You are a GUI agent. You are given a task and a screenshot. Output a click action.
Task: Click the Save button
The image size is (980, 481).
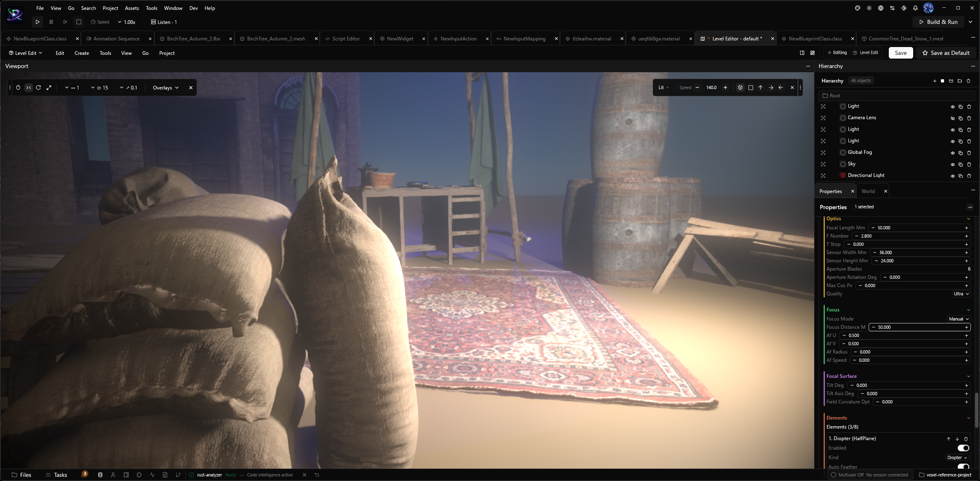[x=901, y=53]
